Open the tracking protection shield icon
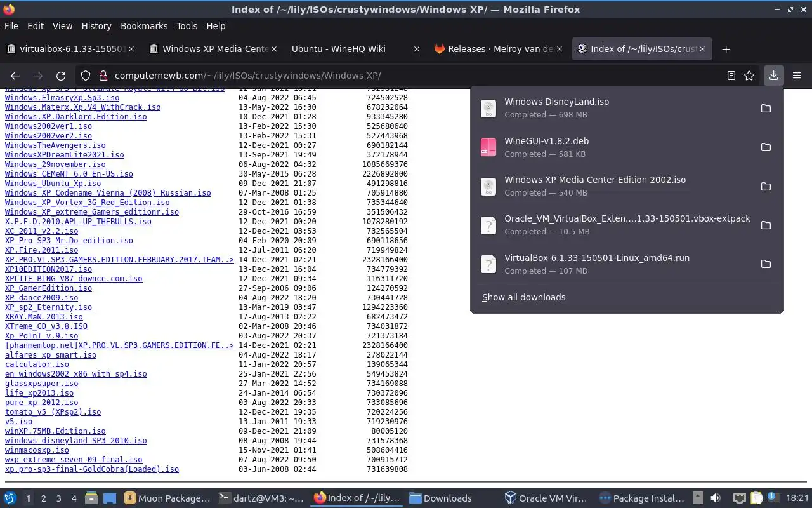The image size is (812, 508). point(86,76)
